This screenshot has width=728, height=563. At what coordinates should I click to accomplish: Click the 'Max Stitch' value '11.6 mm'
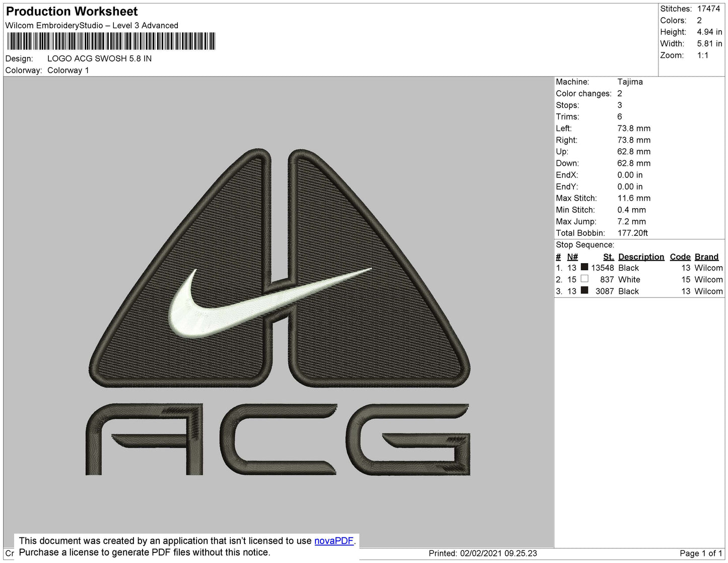pyautogui.click(x=634, y=198)
